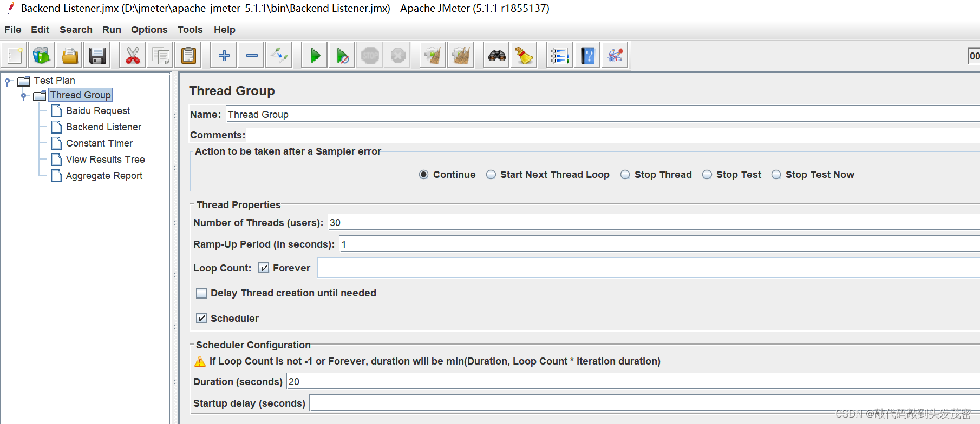Select Backend Listener tree item

coord(103,127)
